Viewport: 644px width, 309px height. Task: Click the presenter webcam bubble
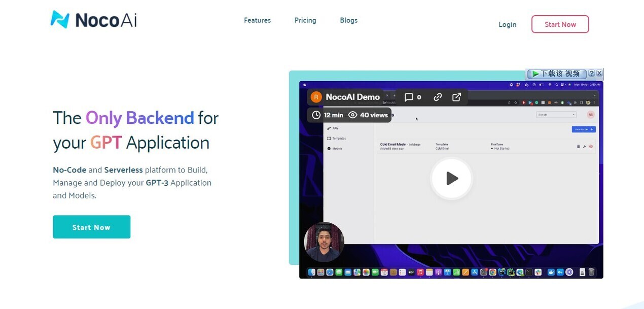click(x=324, y=242)
